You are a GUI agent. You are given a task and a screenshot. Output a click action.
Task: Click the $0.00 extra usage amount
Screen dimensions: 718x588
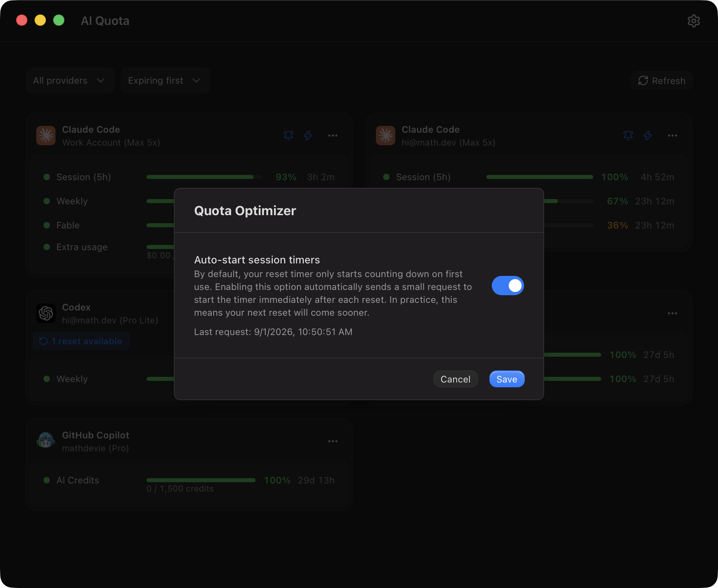click(159, 255)
